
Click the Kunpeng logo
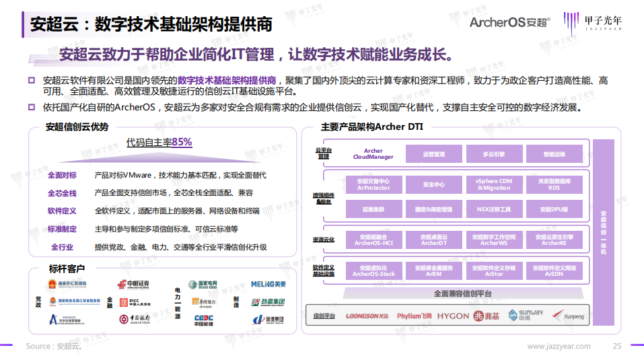pyautogui.click(x=568, y=316)
